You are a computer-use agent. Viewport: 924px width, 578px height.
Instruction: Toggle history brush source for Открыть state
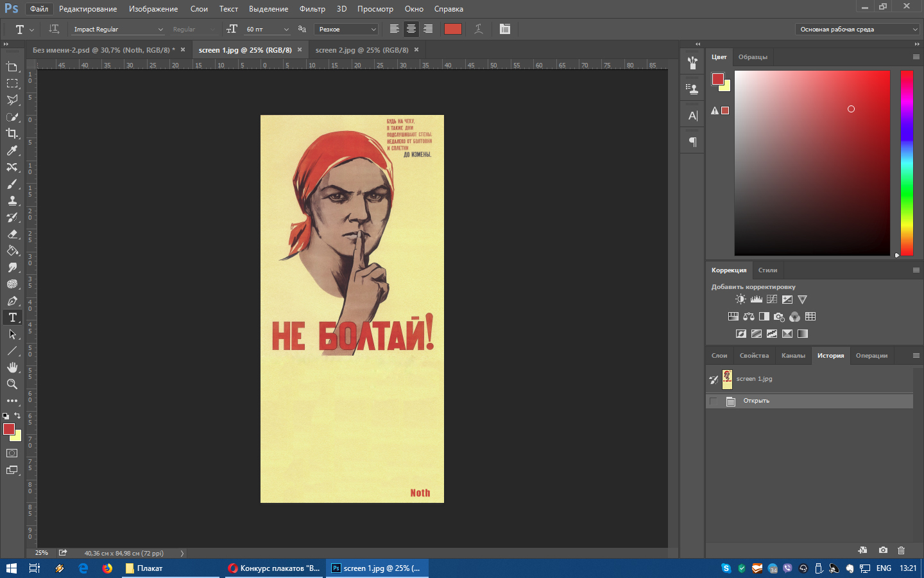[714, 401]
